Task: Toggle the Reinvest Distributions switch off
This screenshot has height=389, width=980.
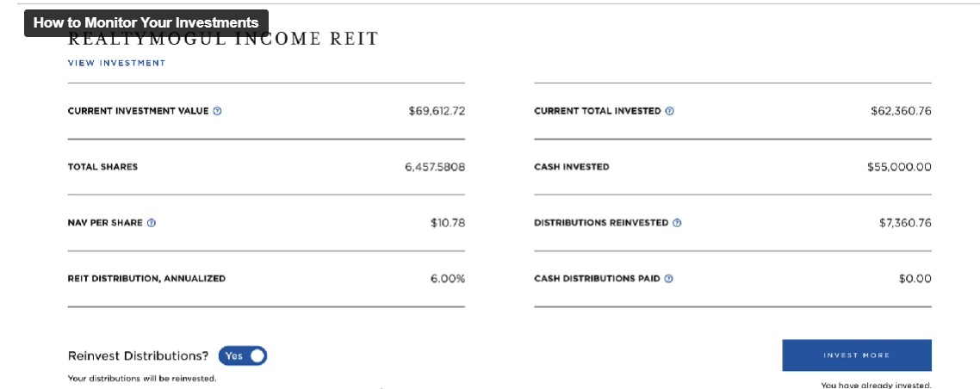Action: coord(243,356)
